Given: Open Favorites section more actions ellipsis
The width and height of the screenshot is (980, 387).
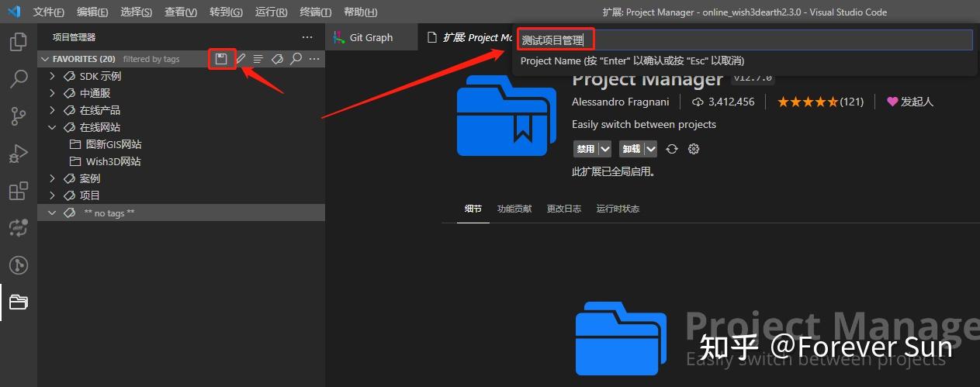Looking at the screenshot, I should (x=314, y=59).
